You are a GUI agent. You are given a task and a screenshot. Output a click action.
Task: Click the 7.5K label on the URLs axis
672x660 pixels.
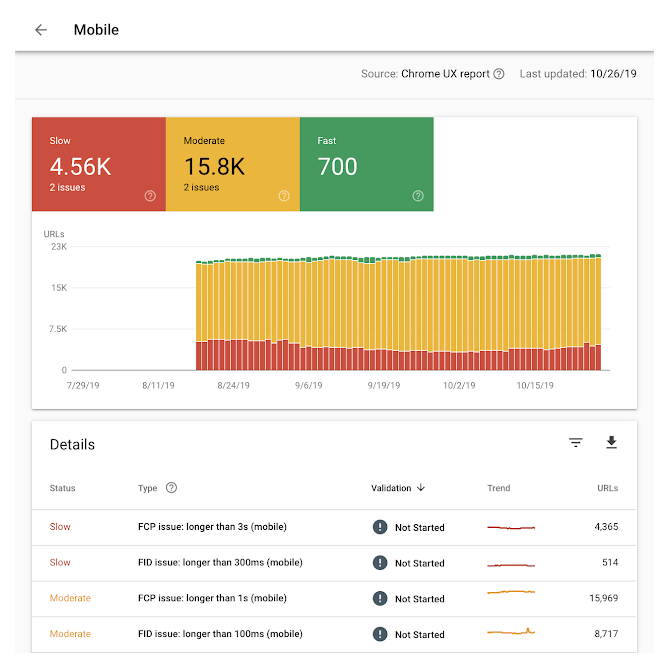(x=58, y=329)
